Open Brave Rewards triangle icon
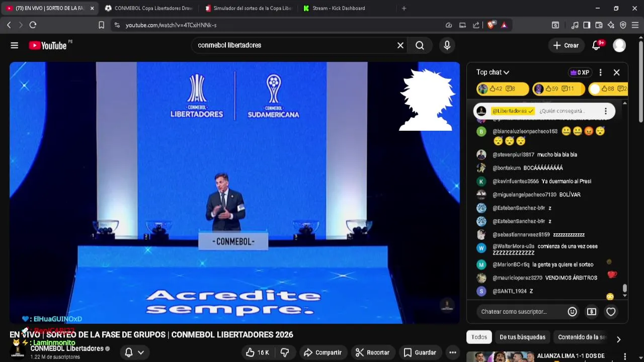This screenshot has height=362, width=644. coord(504,25)
